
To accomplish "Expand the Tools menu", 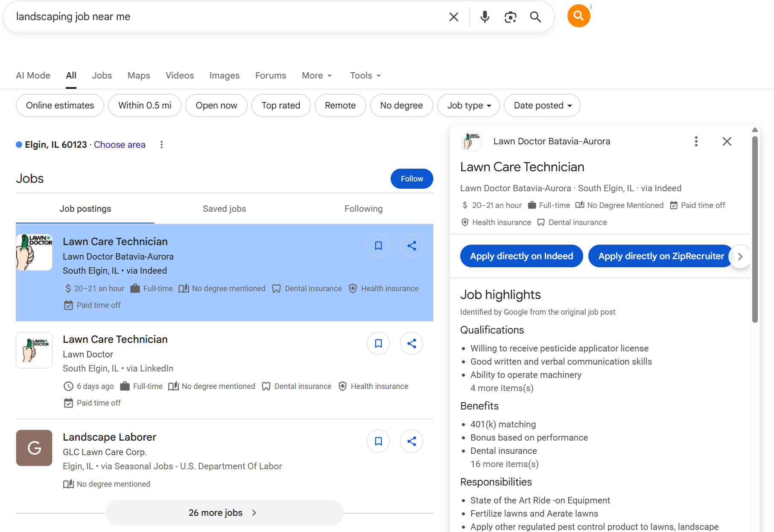I will click(365, 76).
